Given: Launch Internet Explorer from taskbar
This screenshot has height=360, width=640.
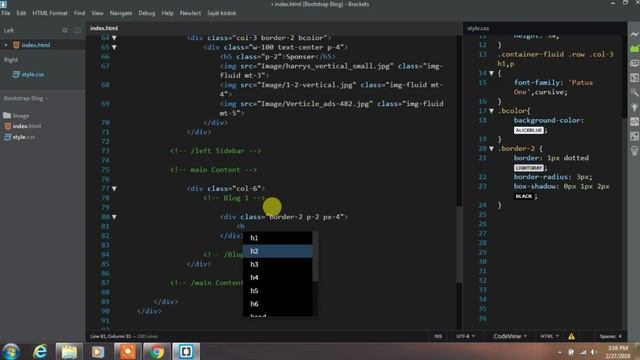Looking at the screenshot, I should [x=40, y=351].
